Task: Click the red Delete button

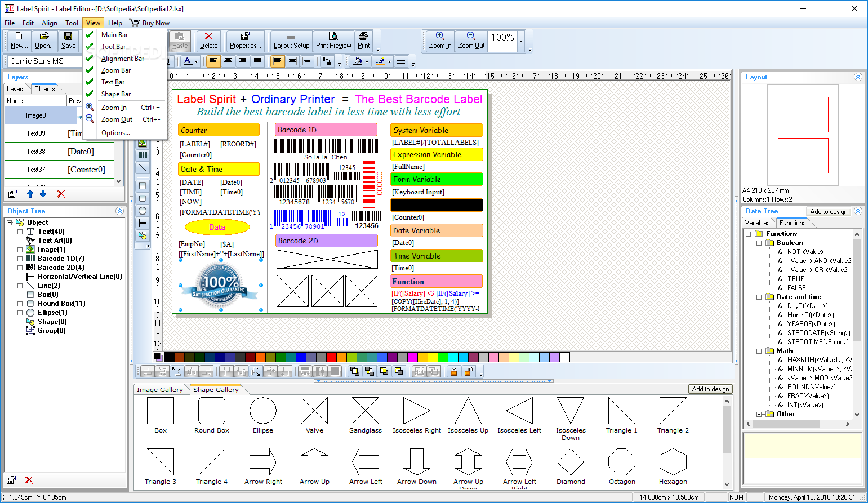Action: [x=208, y=41]
